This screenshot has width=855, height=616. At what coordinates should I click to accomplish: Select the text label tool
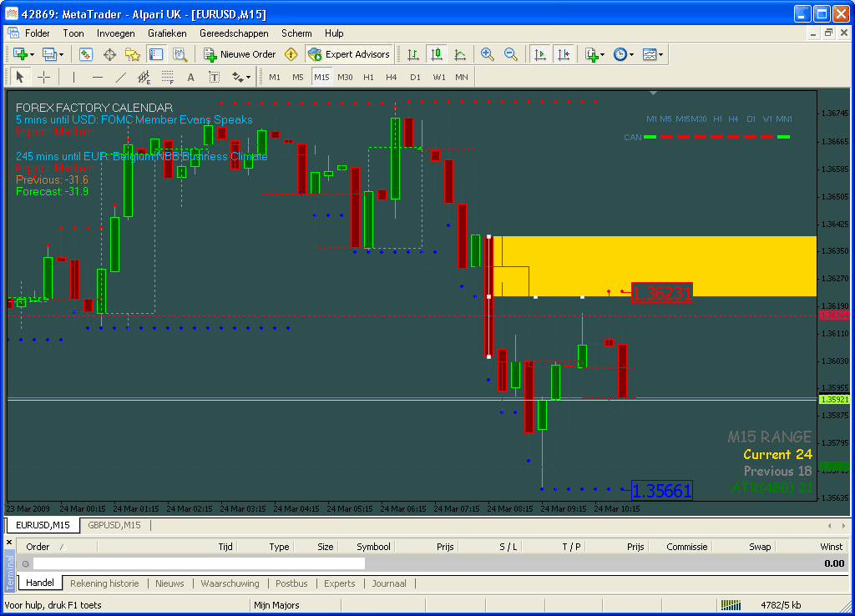[215, 77]
